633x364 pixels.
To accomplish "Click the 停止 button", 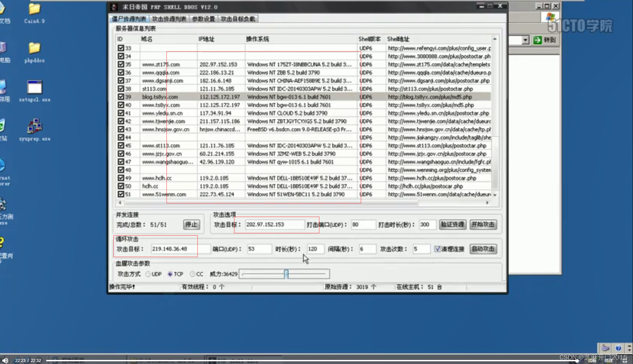I will tap(191, 224).
